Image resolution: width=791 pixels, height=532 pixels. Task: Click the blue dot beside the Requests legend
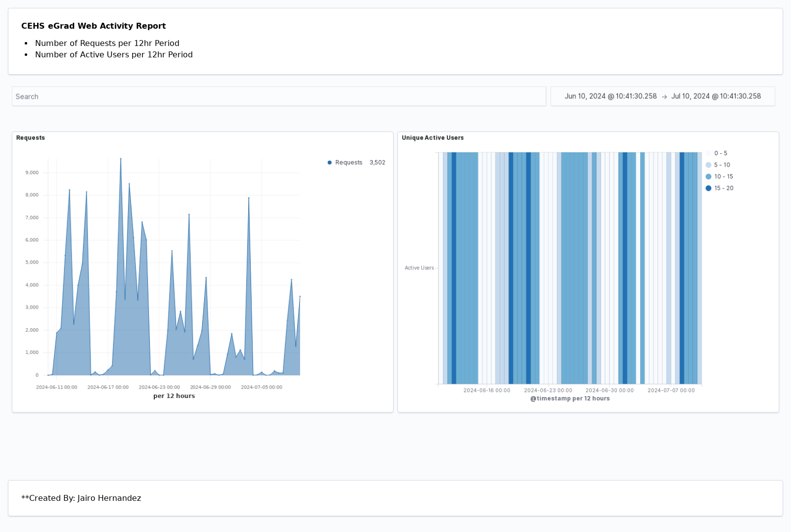click(329, 162)
